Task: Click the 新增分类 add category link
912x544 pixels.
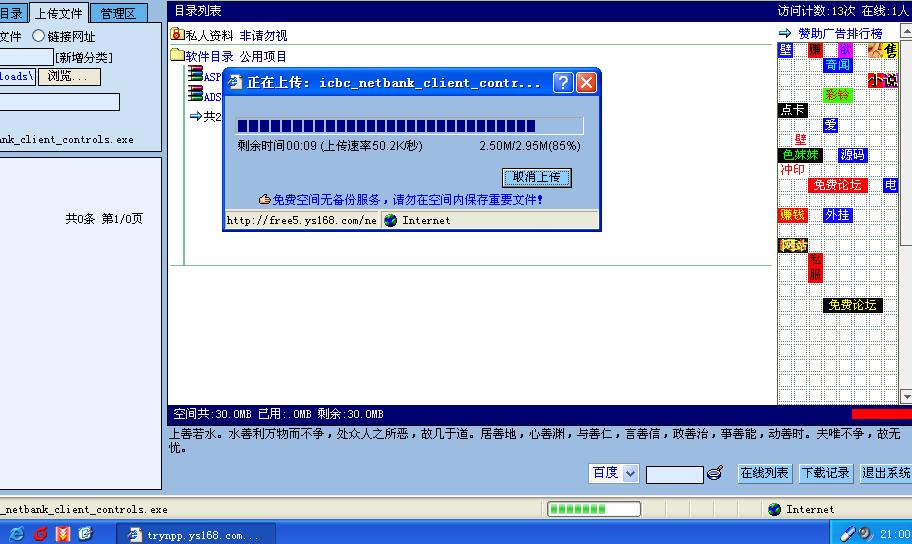Action: [84, 57]
